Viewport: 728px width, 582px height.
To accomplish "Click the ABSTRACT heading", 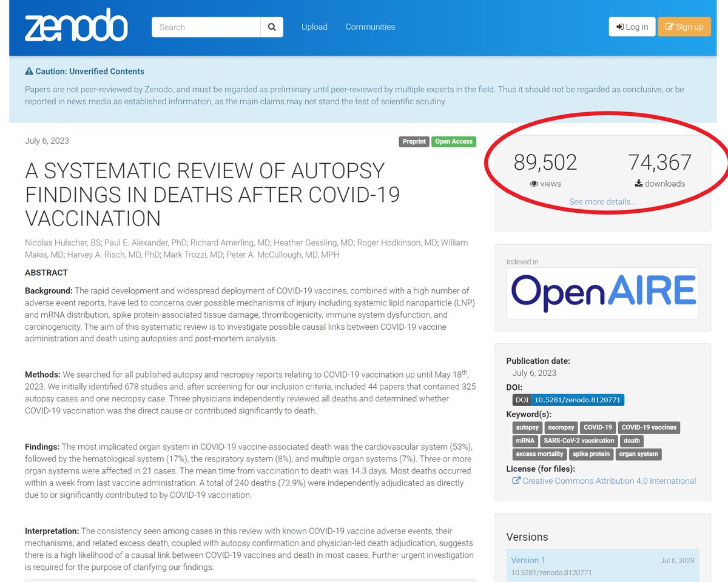I will click(46, 273).
